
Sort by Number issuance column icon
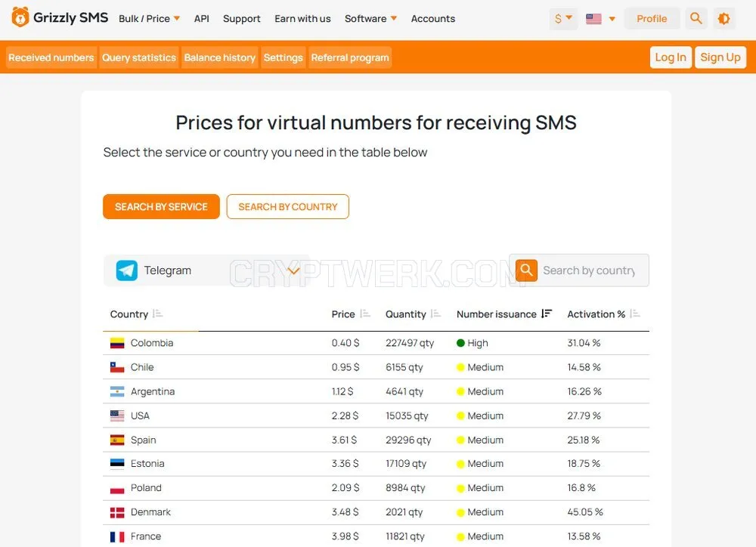click(547, 314)
